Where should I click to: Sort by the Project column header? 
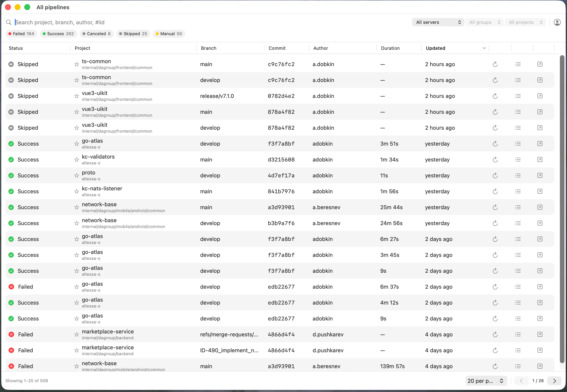pos(82,48)
